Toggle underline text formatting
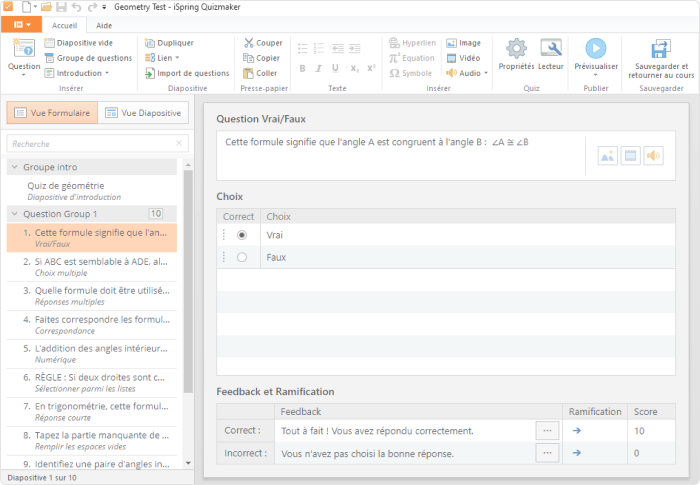The width and height of the screenshot is (700, 485). click(335, 68)
